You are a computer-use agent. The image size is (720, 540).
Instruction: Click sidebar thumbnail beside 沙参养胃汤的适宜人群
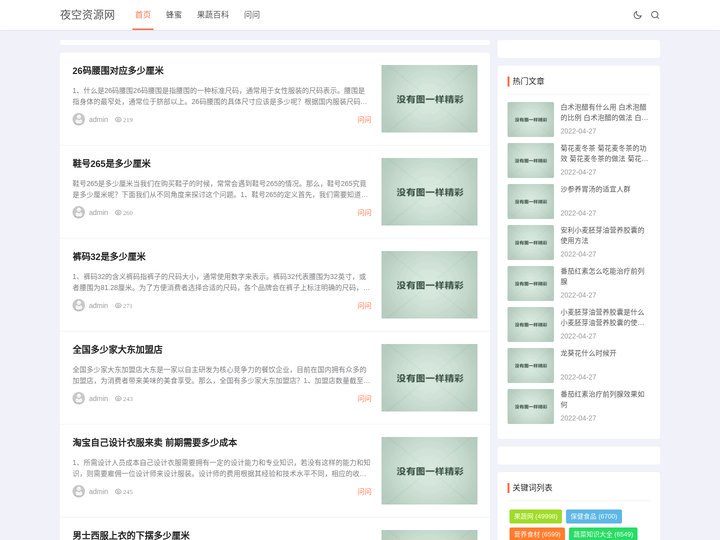coord(530,202)
